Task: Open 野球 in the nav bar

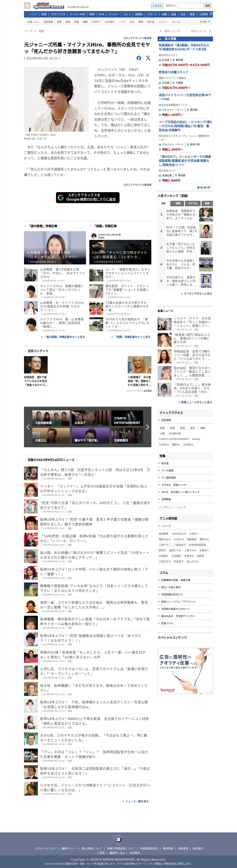Action: tap(92, 14)
